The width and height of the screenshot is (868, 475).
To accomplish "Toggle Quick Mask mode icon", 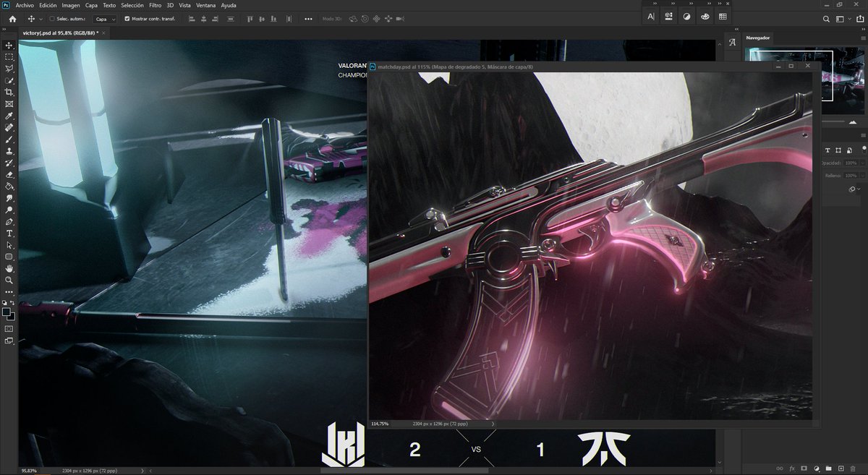I will 9,329.
